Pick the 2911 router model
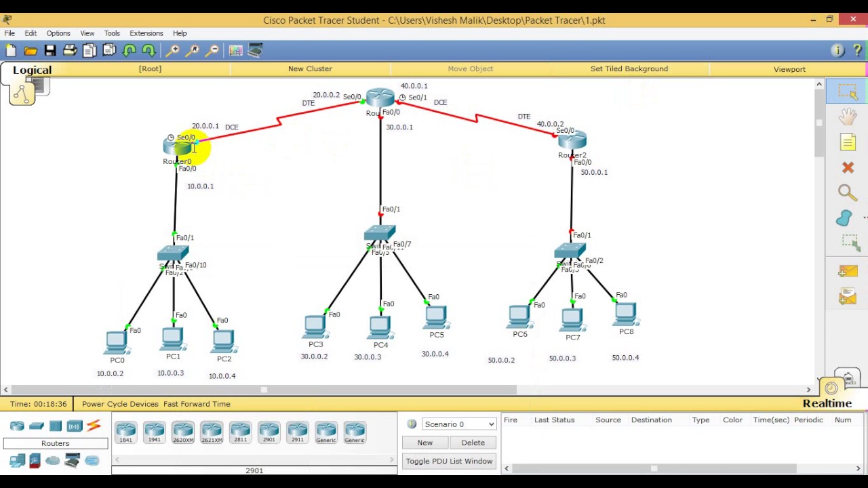 298,432
